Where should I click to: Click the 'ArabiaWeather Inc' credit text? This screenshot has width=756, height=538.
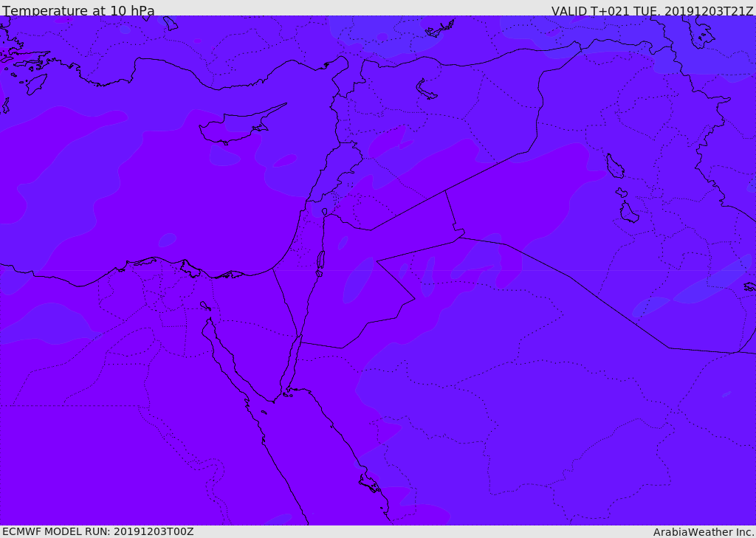pyautogui.click(x=703, y=532)
